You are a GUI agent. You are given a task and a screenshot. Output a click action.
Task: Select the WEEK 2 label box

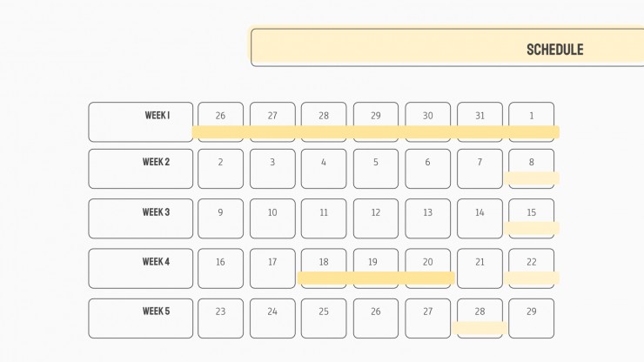pos(140,169)
